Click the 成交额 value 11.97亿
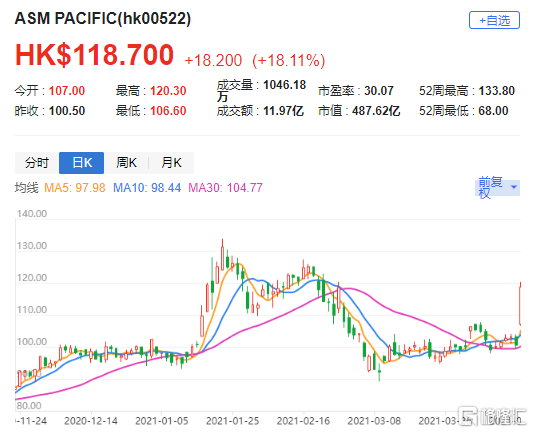Image resolution: width=533 pixels, height=433 pixels. 283,111
